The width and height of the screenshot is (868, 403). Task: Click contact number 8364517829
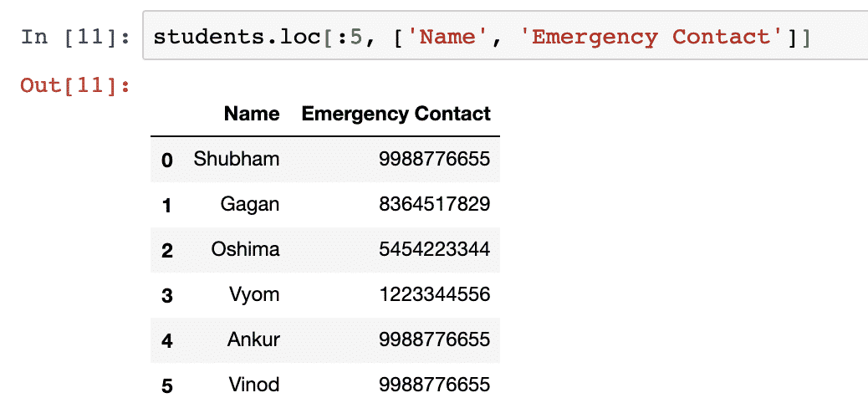(x=435, y=205)
